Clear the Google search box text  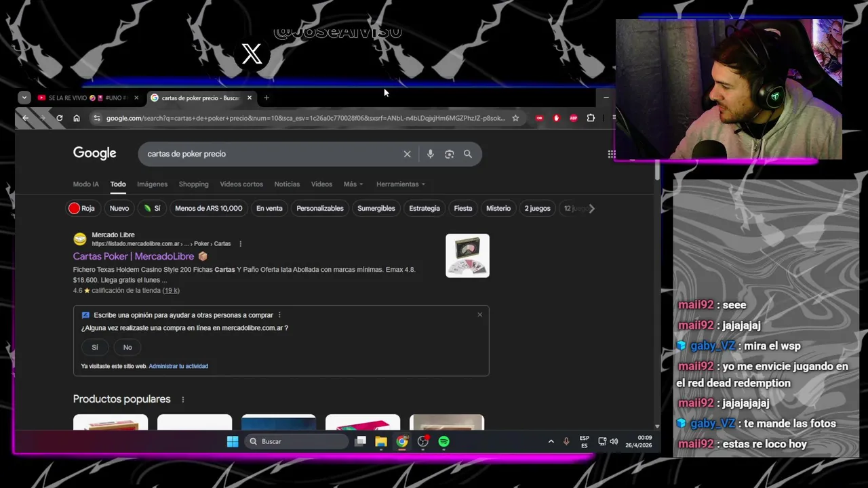click(x=407, y=154)
